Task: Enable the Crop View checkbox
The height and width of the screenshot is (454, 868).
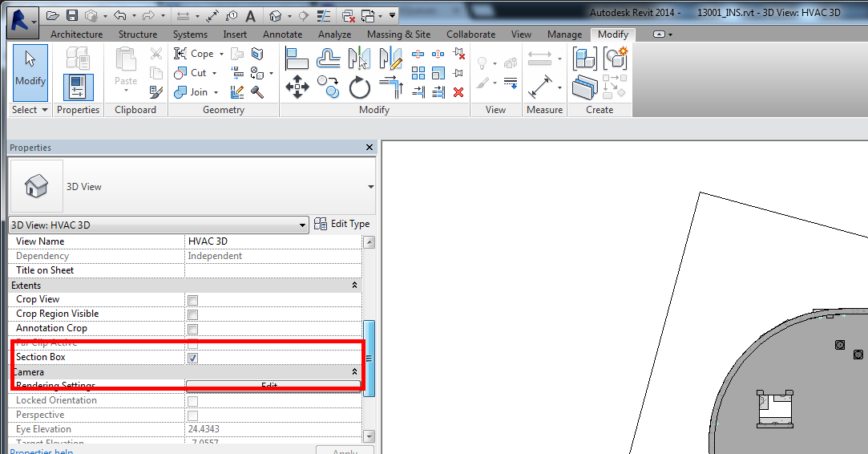Action: click(x=192, y=300)
